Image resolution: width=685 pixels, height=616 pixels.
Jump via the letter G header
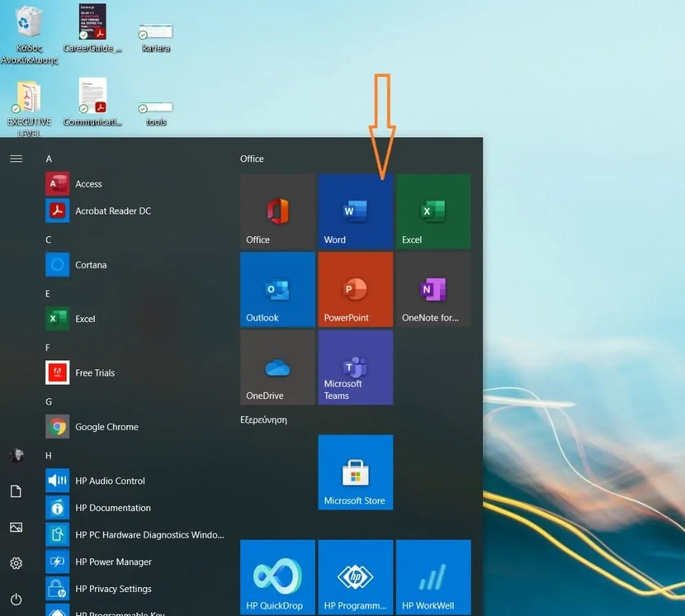coord(49,402)
